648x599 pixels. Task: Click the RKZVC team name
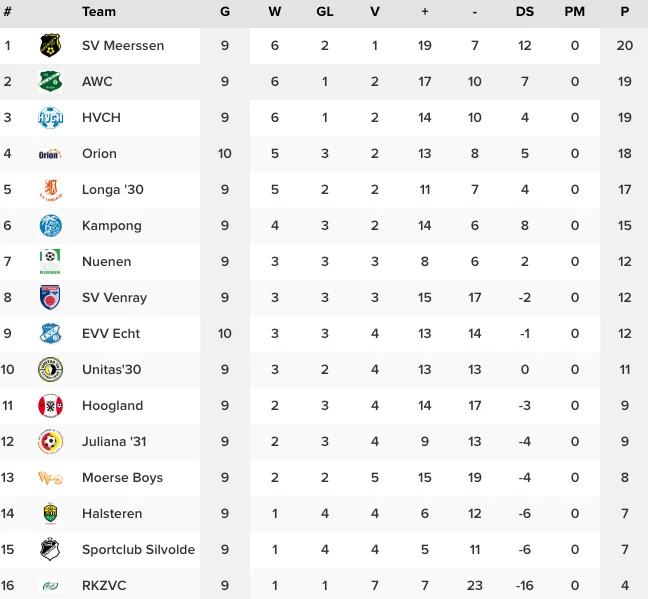[104, 585]
